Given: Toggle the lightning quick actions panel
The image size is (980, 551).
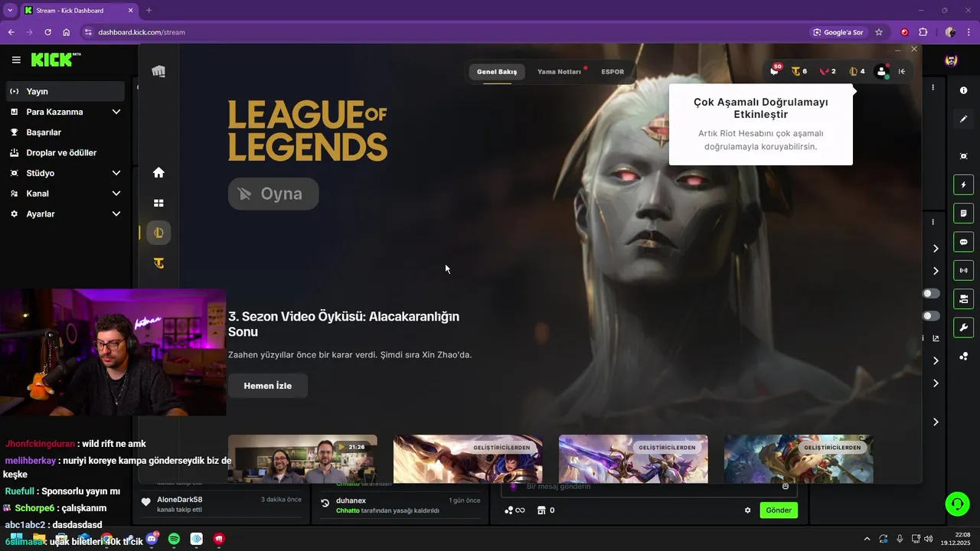Looking at the screenshot, I should pyautogui.click(x=963, y=184).
